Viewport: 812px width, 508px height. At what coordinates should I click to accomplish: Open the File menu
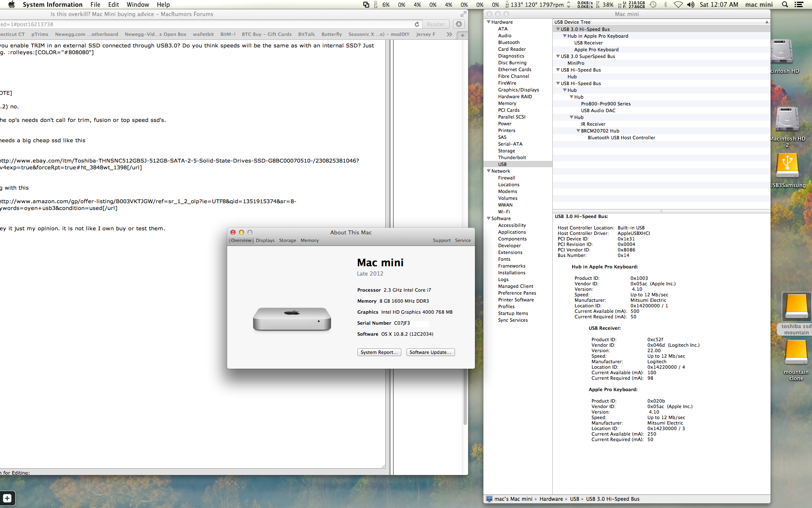point(95,5)
